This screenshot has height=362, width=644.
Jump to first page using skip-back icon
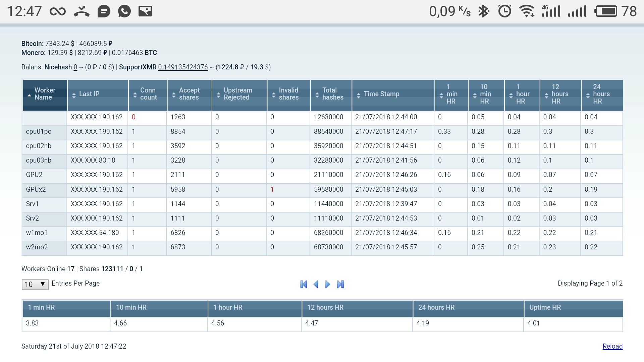(304, 284)
